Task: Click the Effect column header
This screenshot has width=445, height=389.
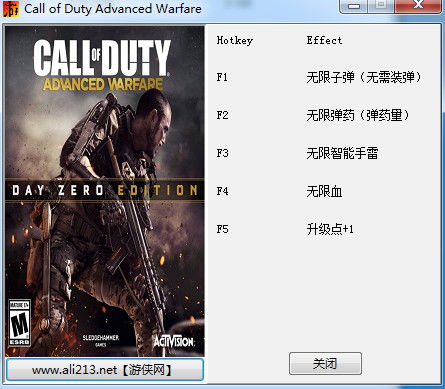Action: click(324, 40)
